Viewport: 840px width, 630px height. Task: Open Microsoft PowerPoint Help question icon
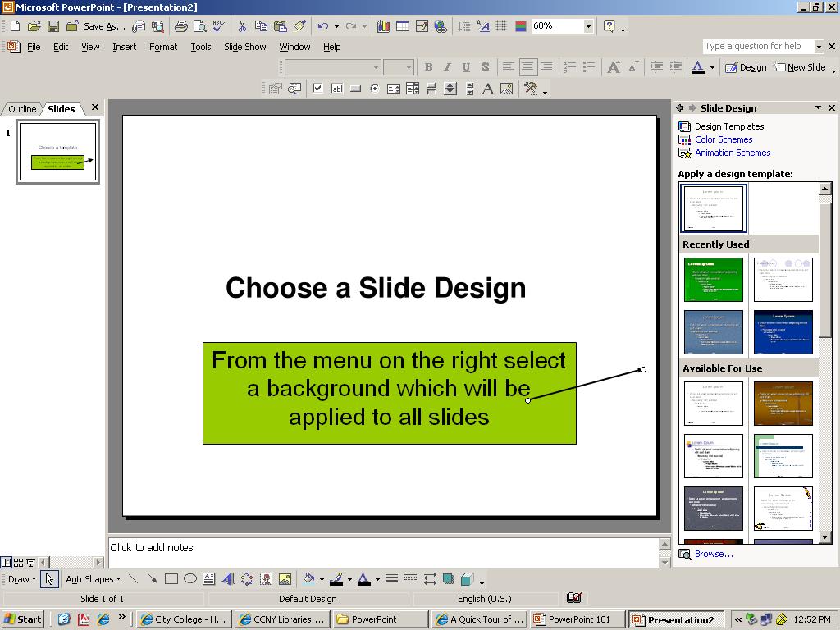(x=609, y=25)
